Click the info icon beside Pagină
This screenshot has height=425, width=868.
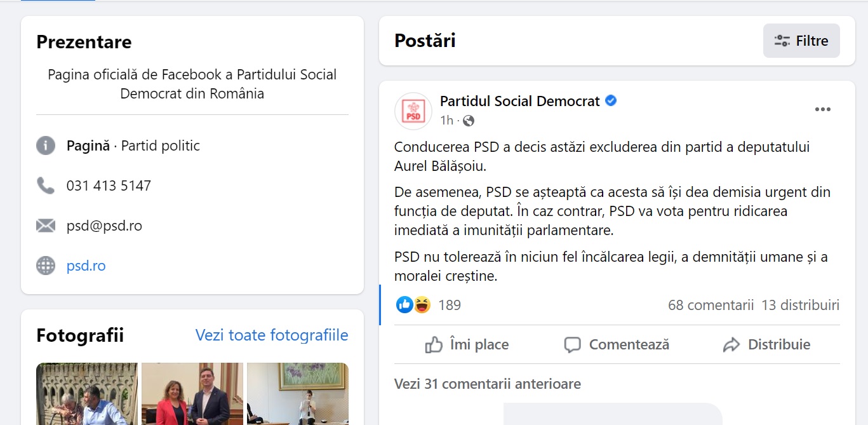coord(46,145)
